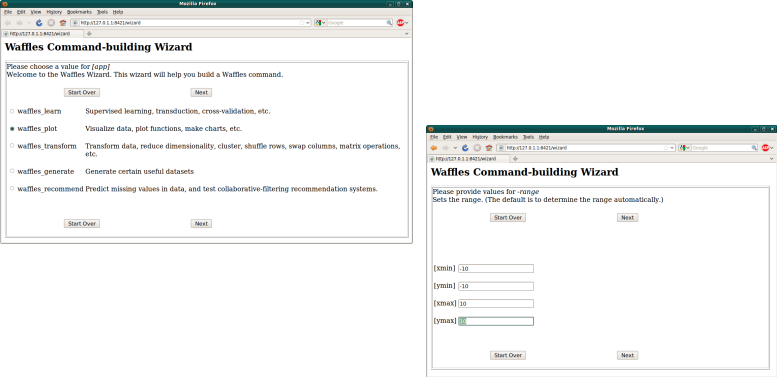Open Adblock Plus dropdown arrow in -range window
The image size is (777, 377).
[771, 148]
